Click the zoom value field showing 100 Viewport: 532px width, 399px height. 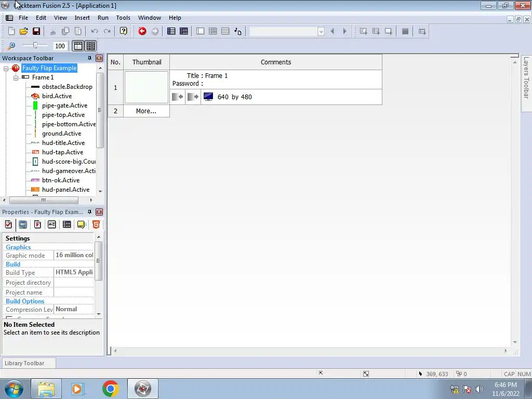pyautogui.click(x=60, y=46)
